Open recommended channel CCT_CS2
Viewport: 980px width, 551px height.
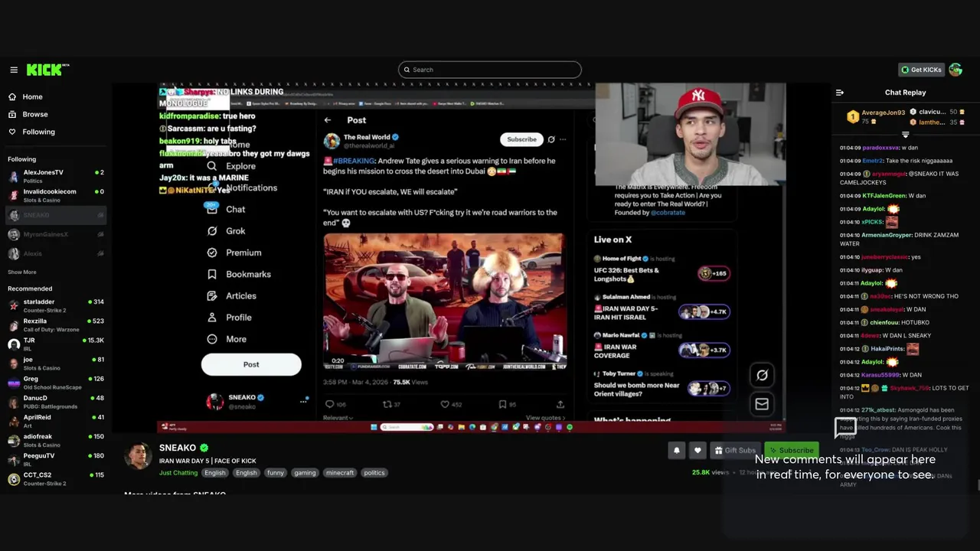click(55, 478)
